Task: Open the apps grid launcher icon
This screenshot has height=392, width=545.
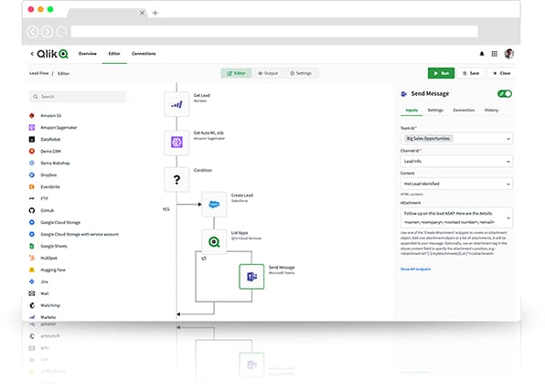Action: [x=495, y=54]
